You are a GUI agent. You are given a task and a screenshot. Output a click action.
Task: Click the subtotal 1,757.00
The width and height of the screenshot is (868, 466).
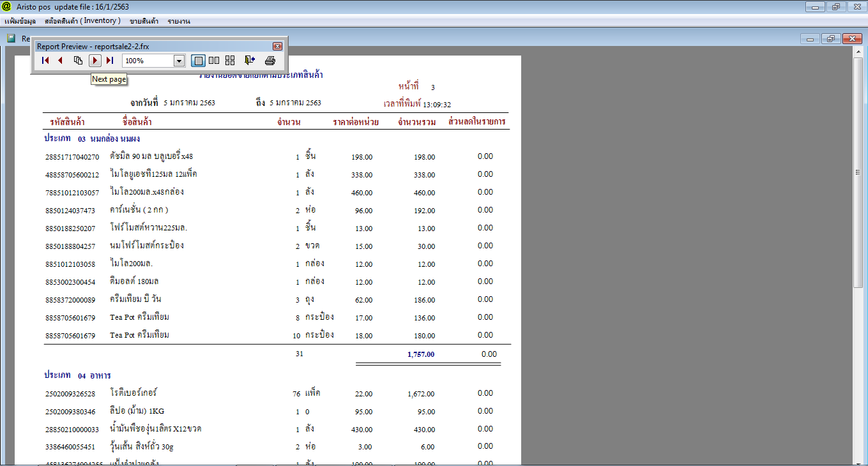(421, 354)
